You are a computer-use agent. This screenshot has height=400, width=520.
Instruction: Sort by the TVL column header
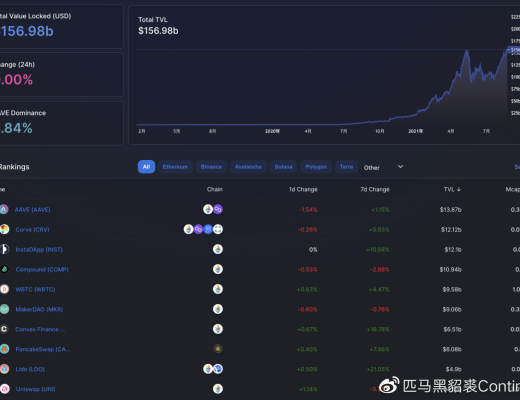click(x=452, y=189)
